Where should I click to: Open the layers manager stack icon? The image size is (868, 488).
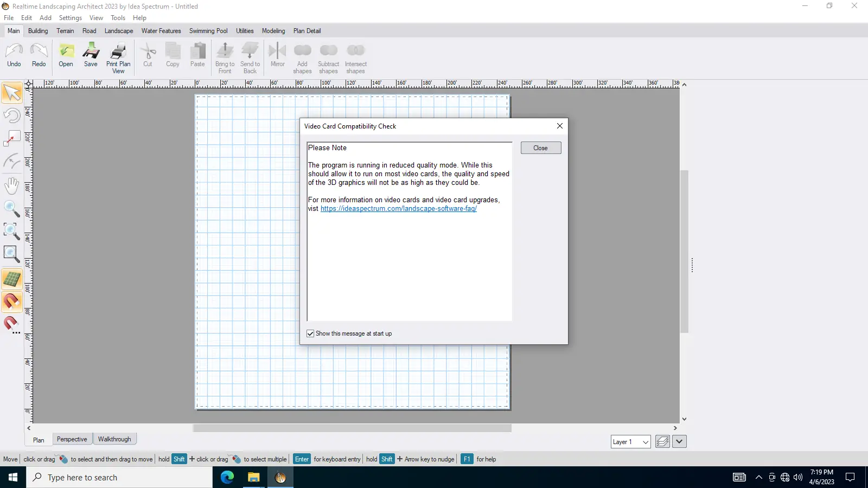[x=662, y=442]
